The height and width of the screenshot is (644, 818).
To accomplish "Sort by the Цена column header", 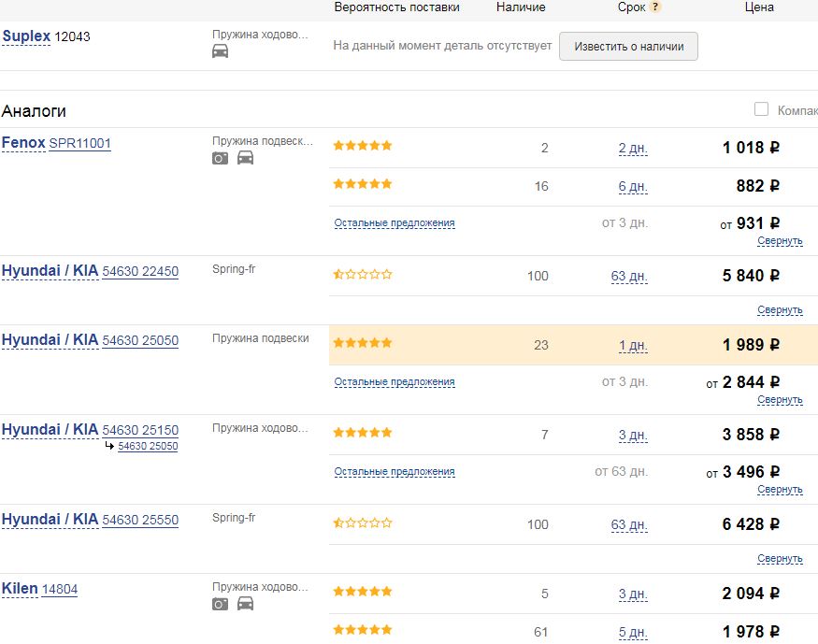I will (759, 7).
